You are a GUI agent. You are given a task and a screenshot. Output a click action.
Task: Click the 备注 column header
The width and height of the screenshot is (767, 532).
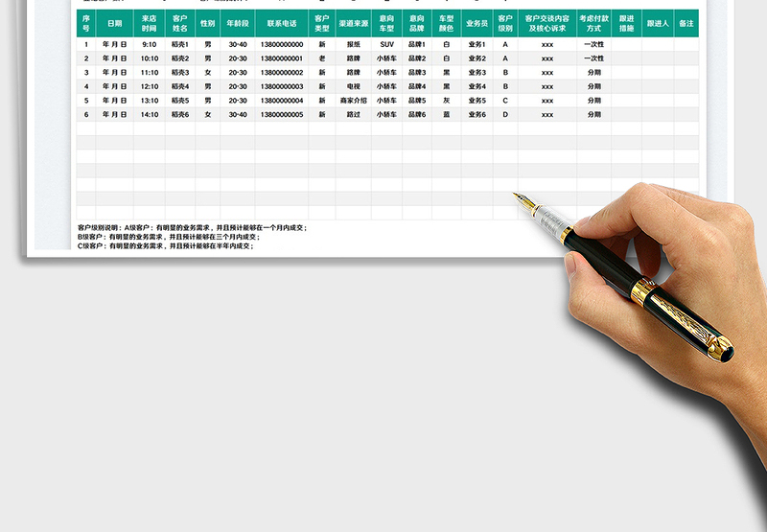click(686, 23)
